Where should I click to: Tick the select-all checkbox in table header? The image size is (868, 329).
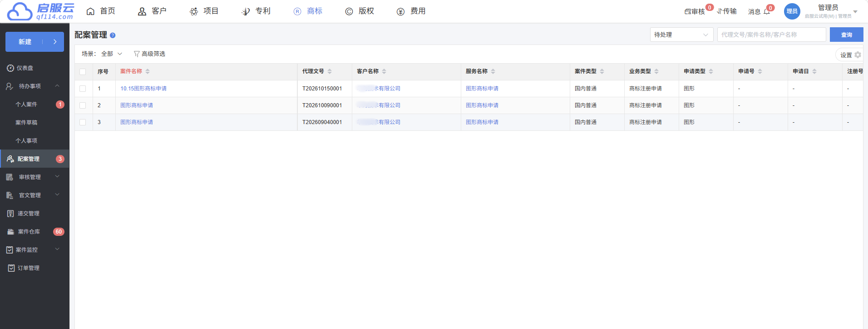[83, 72]
